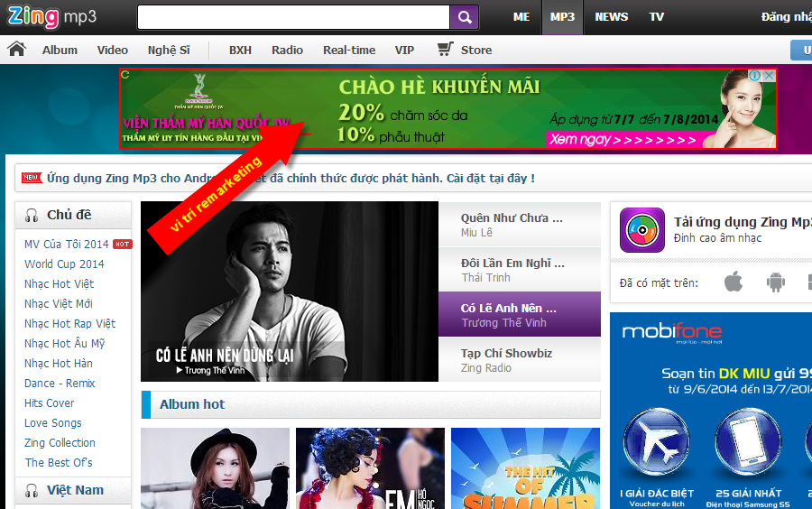Open the album with woman in black hat
Screen dimensions: 812x509
[215, 468]
